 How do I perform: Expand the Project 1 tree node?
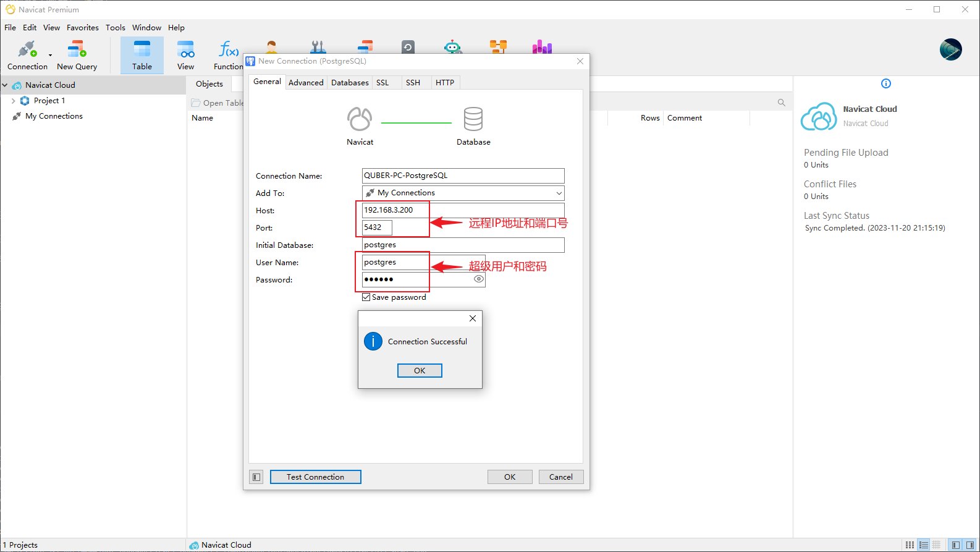[x=14, y=101]
